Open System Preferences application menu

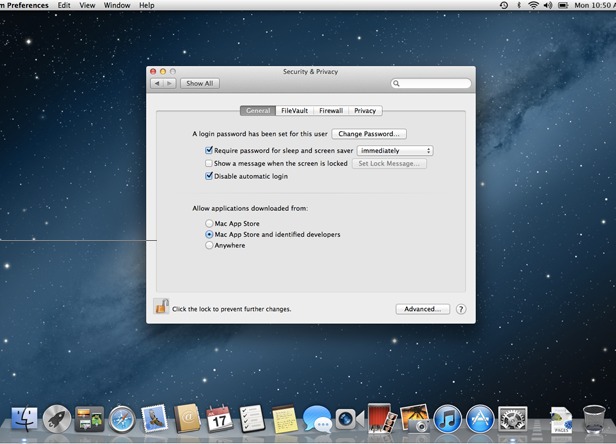click(x=24, y=5)
